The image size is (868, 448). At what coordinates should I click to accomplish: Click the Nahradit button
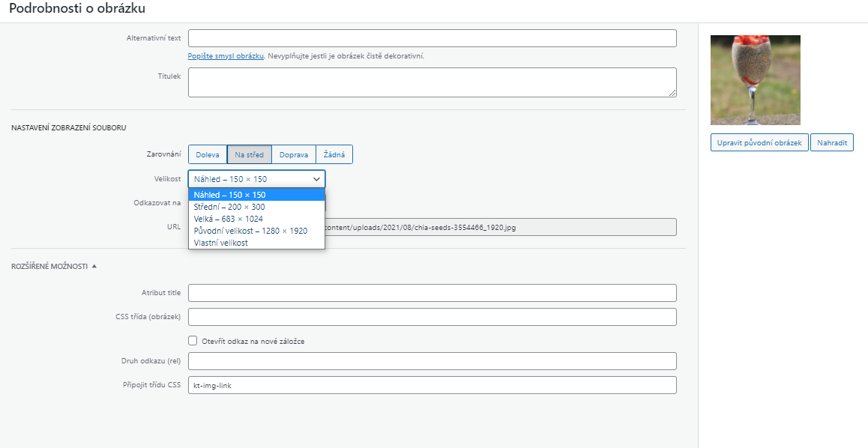[x=831, y=142]
